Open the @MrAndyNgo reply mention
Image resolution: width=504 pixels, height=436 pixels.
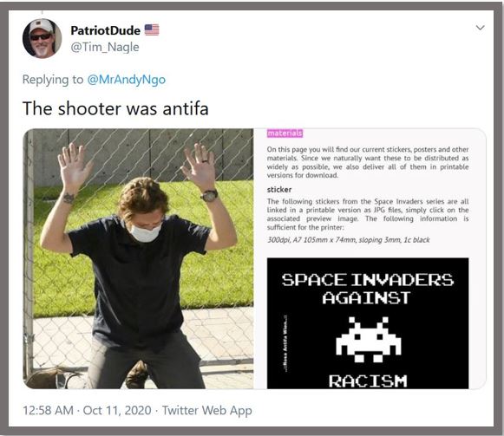point(127,80)
